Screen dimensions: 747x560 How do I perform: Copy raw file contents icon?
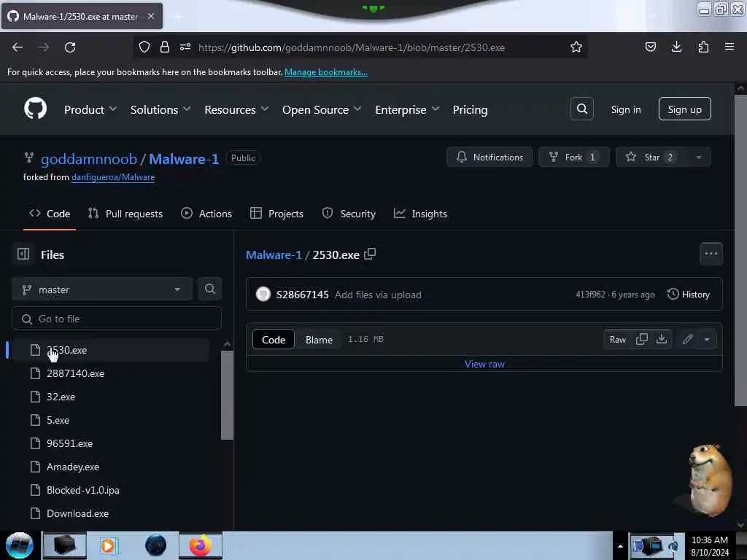pyautogui.click(x=642, y=339)
